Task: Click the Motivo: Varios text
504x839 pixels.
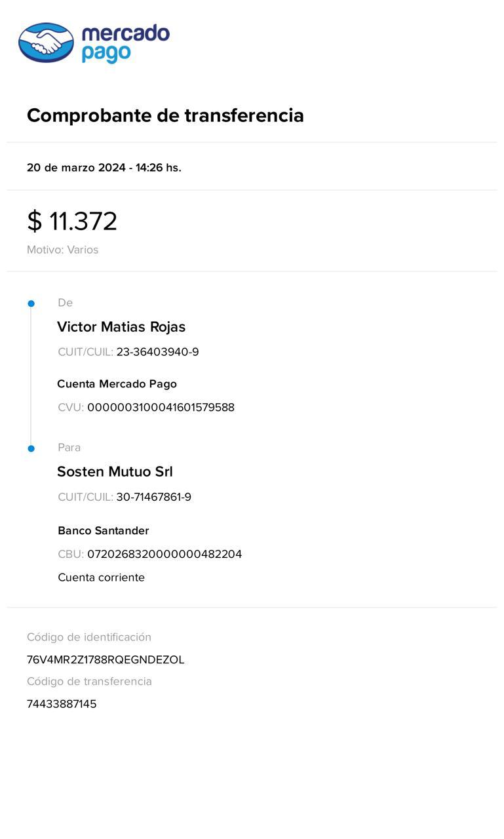Action: [x=62, y=250]
